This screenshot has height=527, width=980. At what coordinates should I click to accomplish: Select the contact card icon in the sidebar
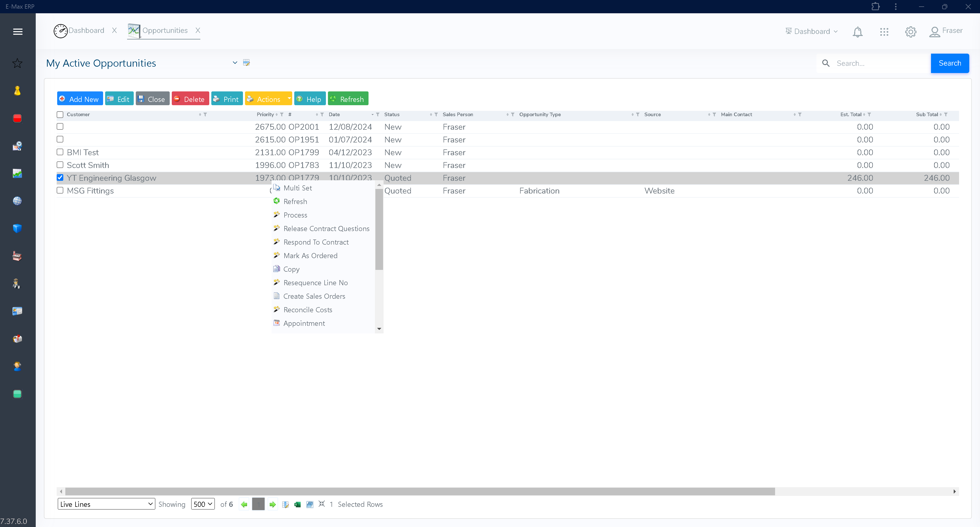[17, 311]
